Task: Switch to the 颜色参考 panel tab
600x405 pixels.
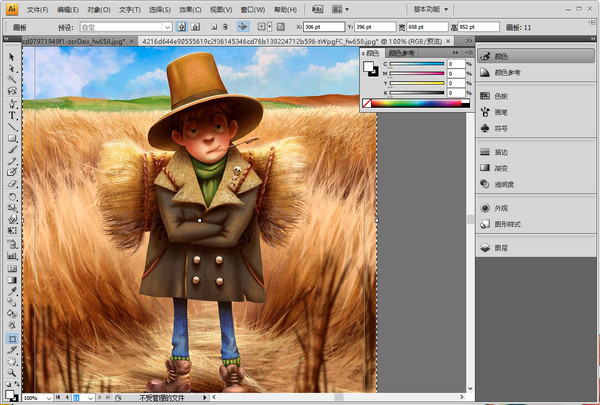Action: tap(400, 51)
